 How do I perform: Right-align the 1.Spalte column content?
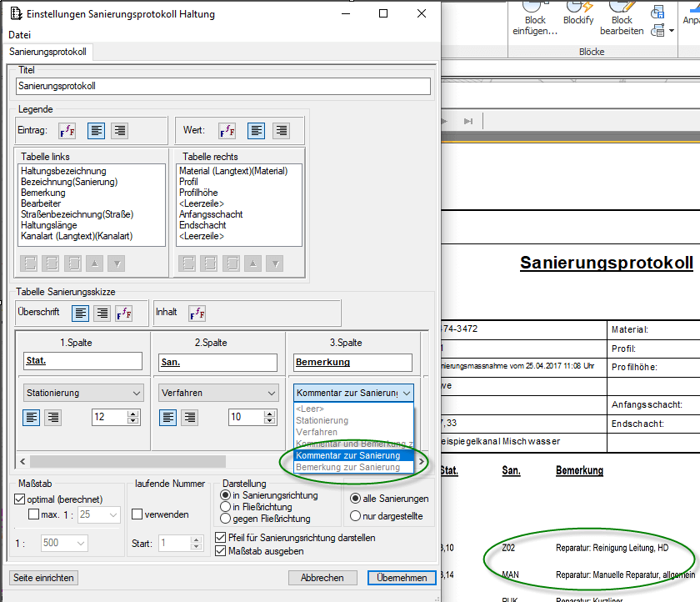(x=52, y=417)
